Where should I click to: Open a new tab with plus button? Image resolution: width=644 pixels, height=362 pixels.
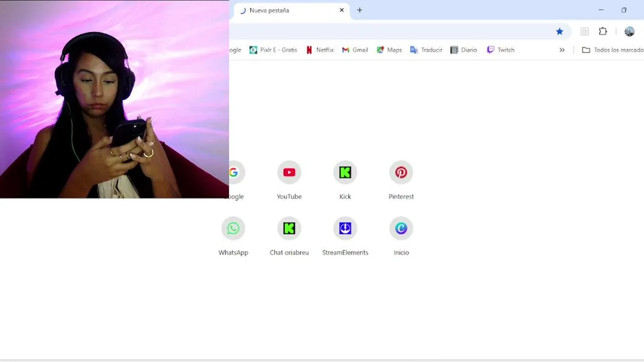point(359,10)
